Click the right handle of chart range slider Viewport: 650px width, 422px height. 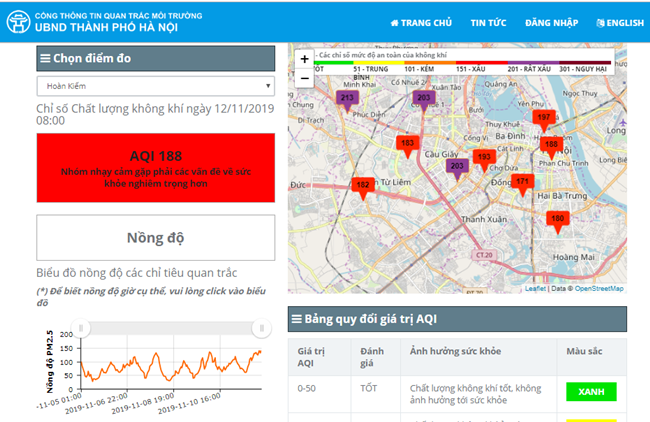coord(262,328)
